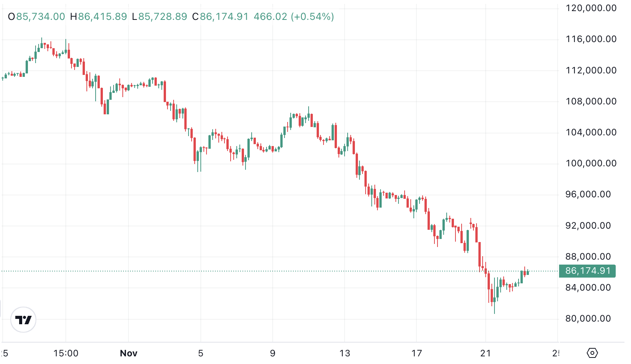Click the 108,000.00 price axis label
Image resolution: width=631 pixels, height=364 pixels.
[x=591, y=101]
